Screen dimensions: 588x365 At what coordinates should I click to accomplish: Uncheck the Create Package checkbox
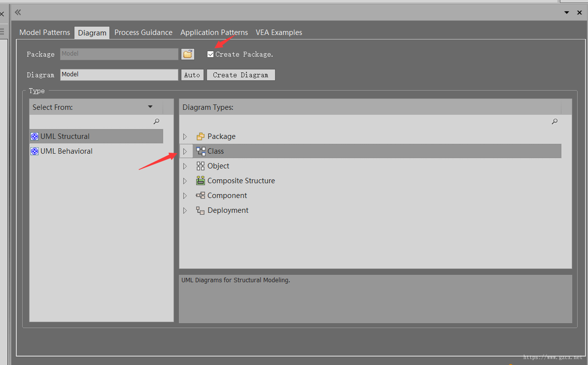pyautogui.click(x=210, y=54)
